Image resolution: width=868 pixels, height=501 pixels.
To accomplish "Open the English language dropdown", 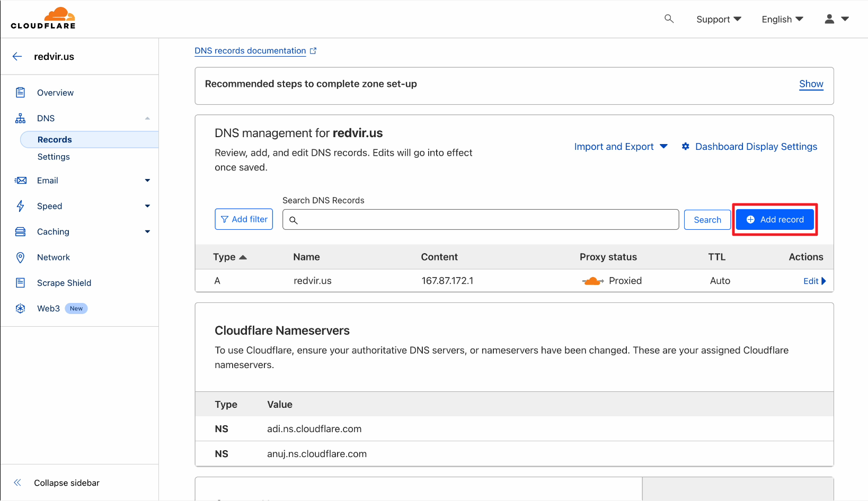I will tap(782, 20).
